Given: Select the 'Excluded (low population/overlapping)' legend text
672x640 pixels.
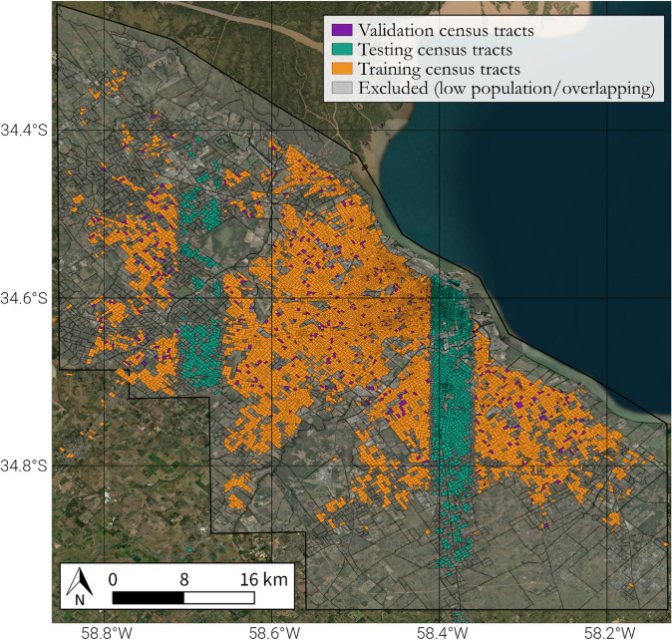Looking at the screenshot, I should pyautogui.click(x=506, y=89).
